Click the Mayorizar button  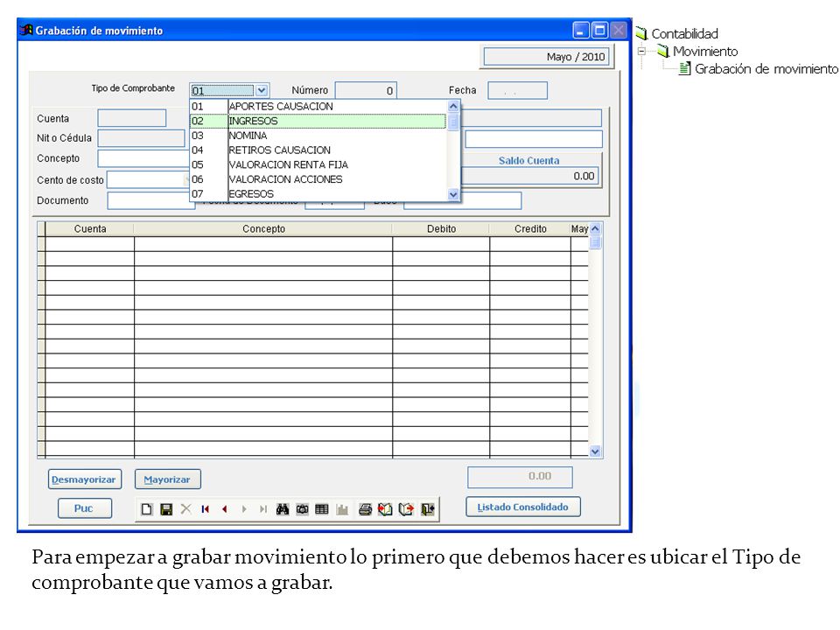point(168,479)
